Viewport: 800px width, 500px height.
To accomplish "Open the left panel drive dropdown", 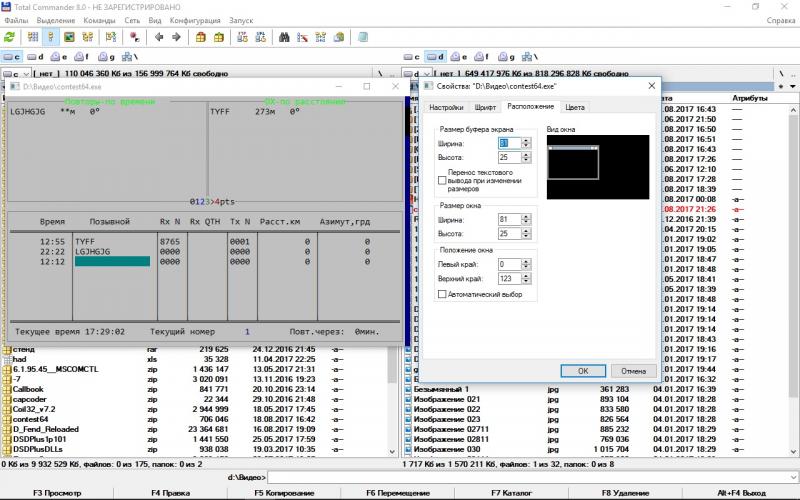I will click(20, 73).
